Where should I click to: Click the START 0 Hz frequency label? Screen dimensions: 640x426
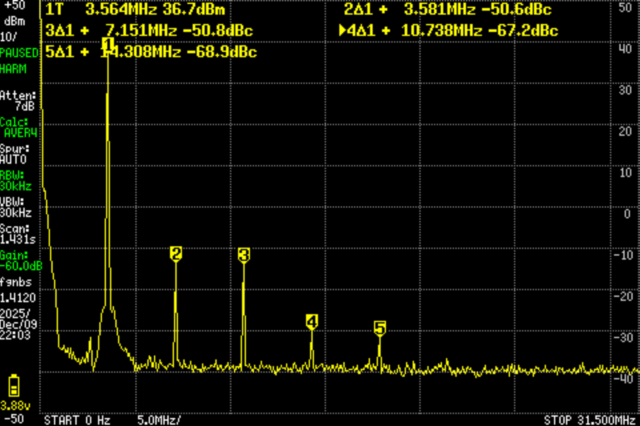tap(78, 418)
